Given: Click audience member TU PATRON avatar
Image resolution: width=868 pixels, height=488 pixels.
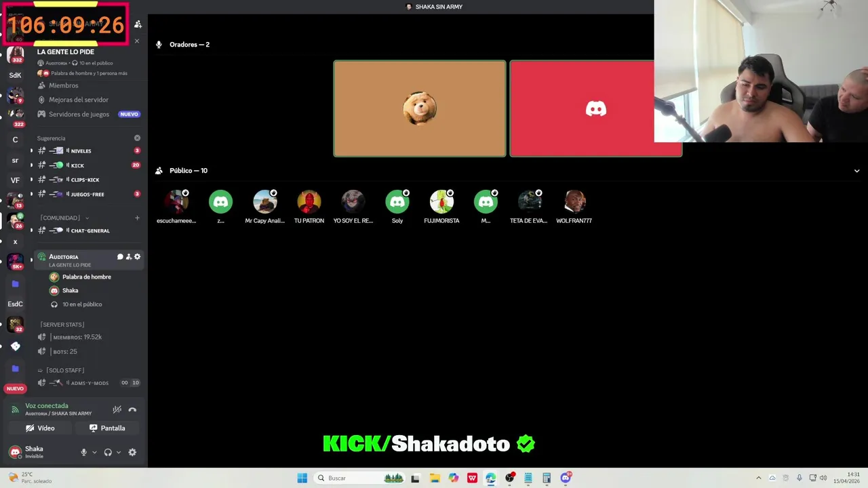Looking at the screenshot, I should (309, 202).
